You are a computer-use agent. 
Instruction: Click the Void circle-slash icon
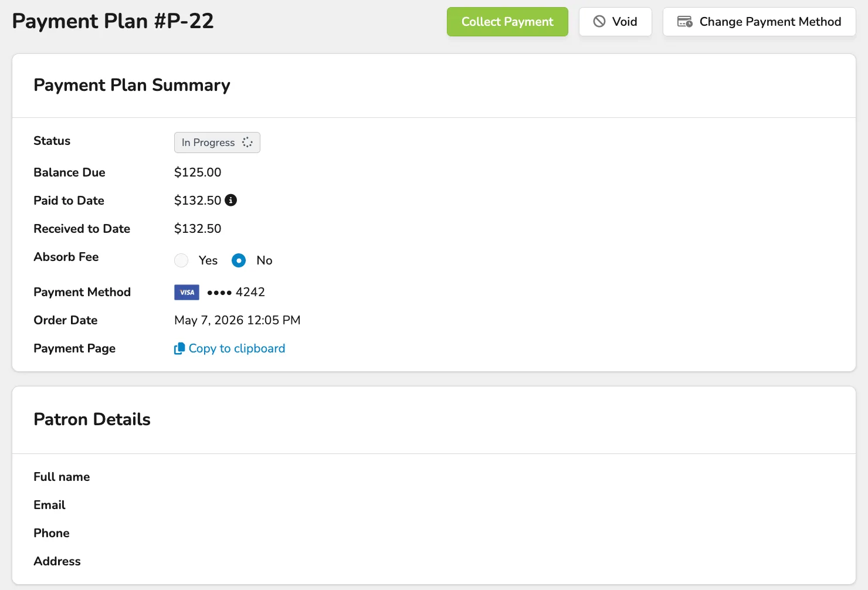pos(599,22)
